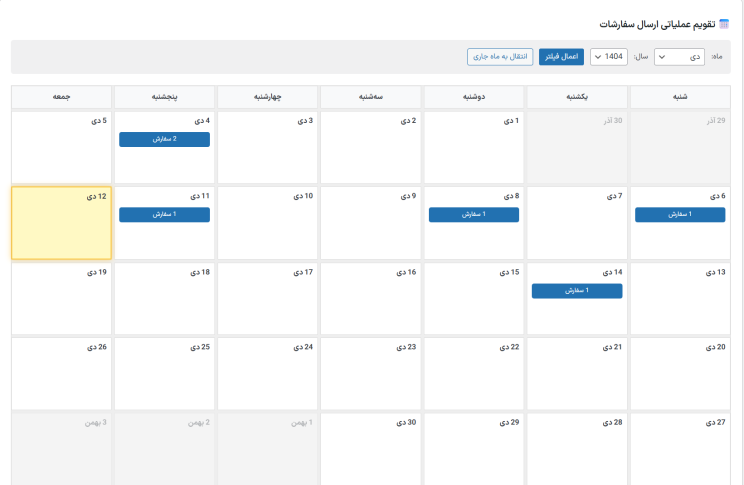Open the 1 سفارش badge on 11 دی
Viewport: 744px width, 485px height.
click(x=164, y=214)
